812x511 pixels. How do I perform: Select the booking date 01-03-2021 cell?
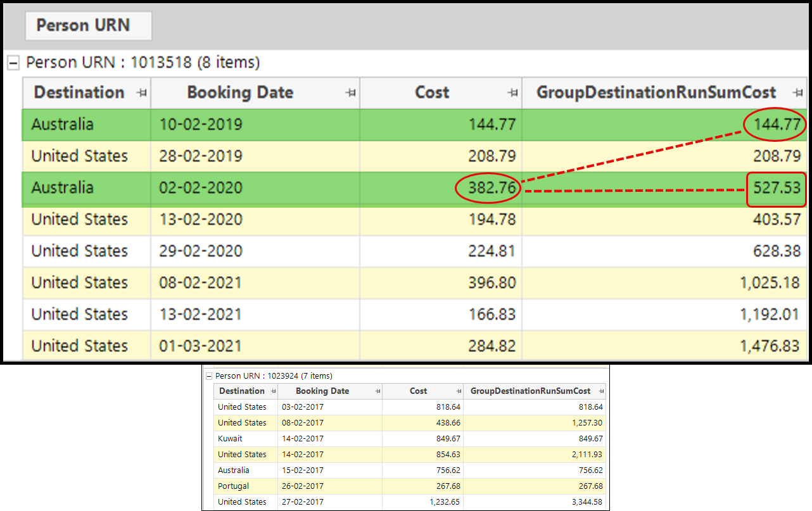click(255, 346)
